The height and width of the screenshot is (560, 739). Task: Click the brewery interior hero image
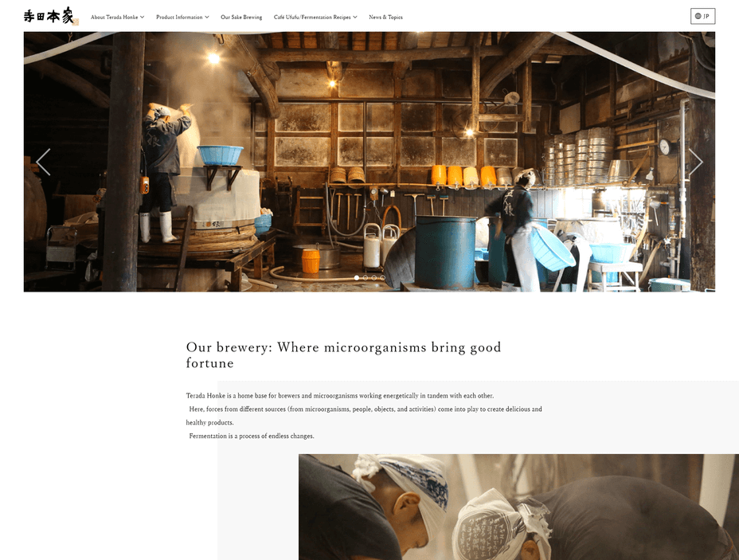pyautogui.click(x=369, y=162)
